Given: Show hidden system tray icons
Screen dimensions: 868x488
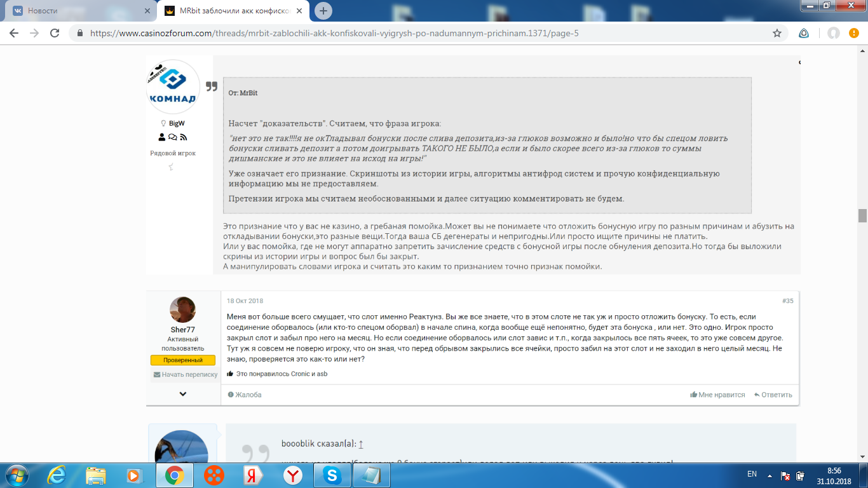Looking at the screenshot, I should [770, 475].
